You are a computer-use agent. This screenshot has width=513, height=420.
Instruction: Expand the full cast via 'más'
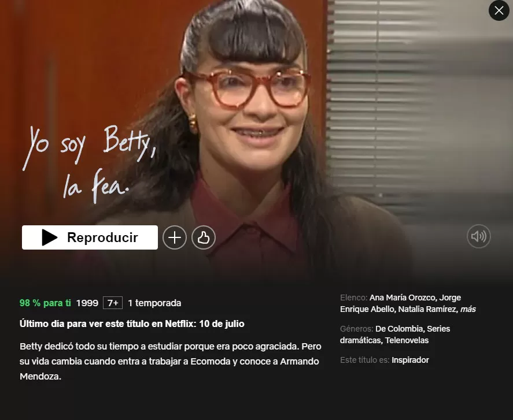coord(468,309)
